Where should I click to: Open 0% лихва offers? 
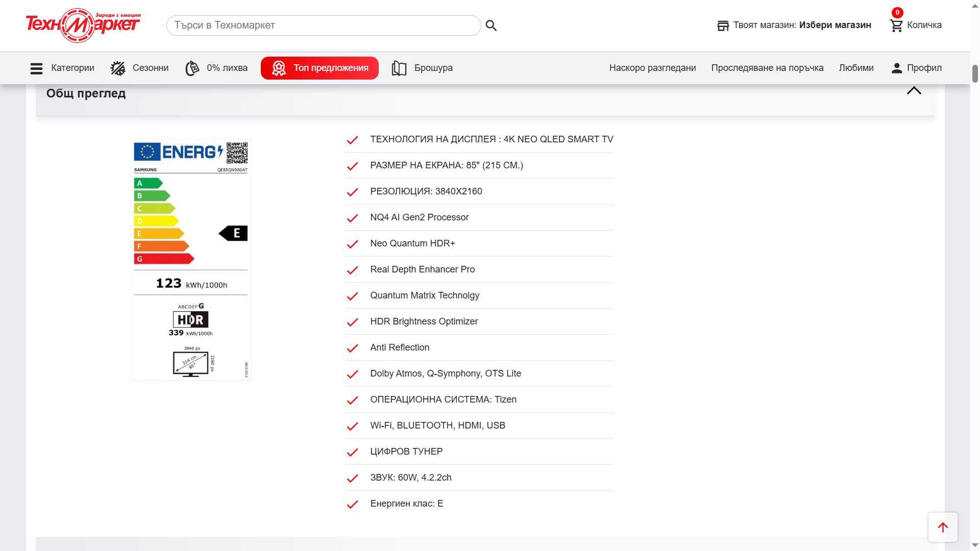click(x=227, y=68)
